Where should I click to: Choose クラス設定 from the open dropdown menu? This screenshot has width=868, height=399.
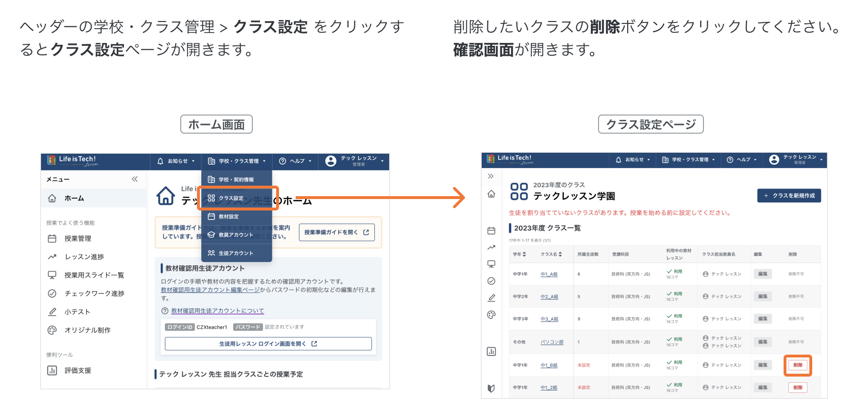231,198
